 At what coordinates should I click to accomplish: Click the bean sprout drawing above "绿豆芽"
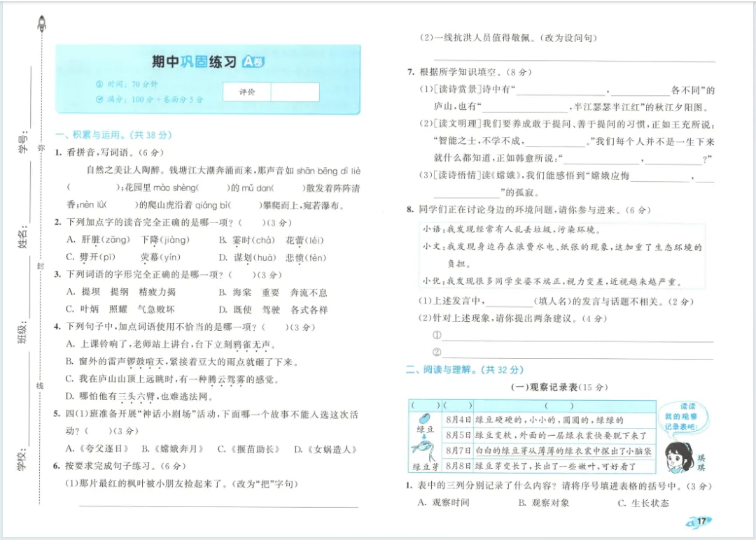coord(423,450)
